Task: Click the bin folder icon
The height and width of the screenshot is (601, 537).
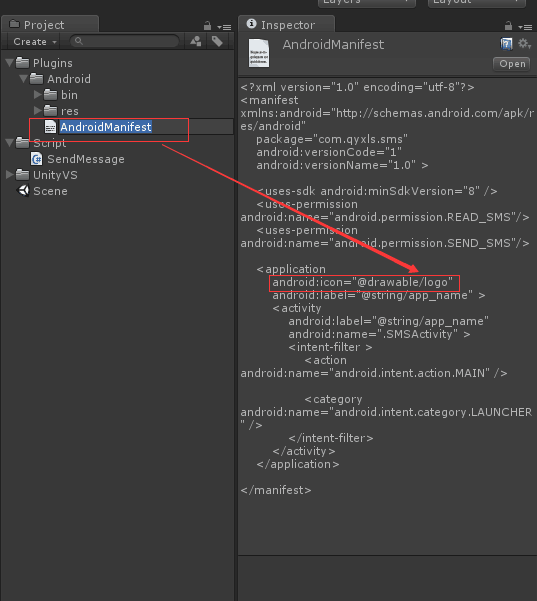Action: pos(50,95)
